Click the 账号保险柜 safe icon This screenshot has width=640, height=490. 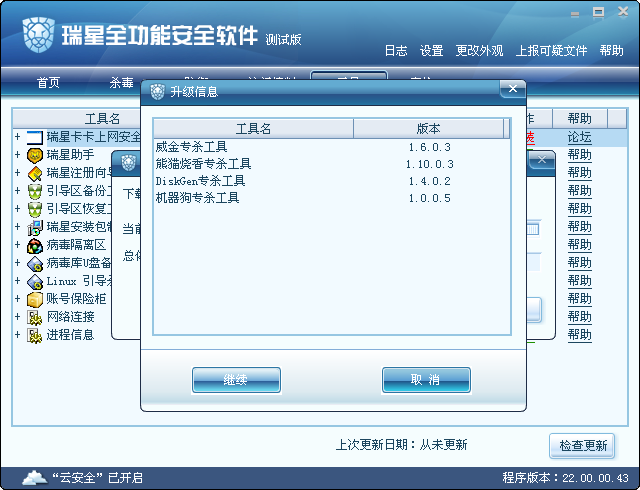coord(35,299)
